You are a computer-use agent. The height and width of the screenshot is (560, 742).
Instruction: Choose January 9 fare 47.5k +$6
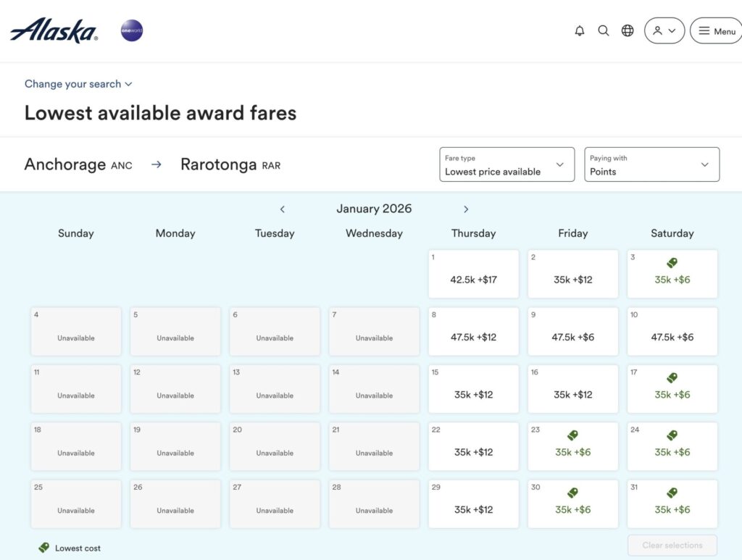click(572, 332)
